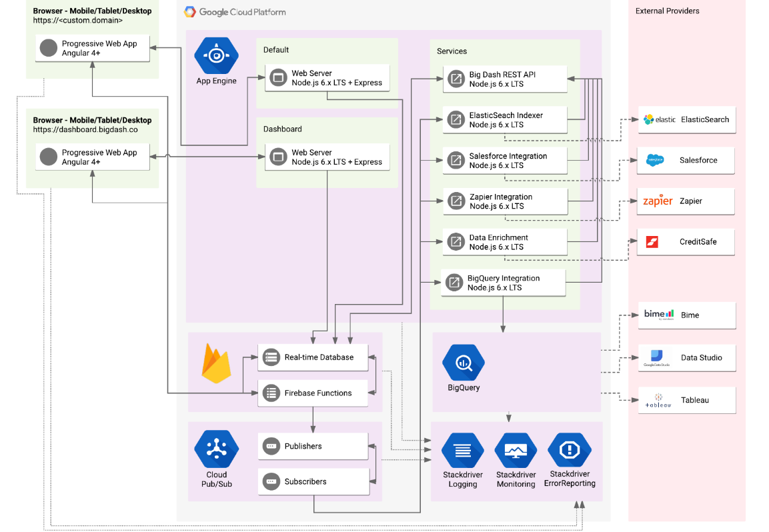Select the red CreditSafe logo

652,242
